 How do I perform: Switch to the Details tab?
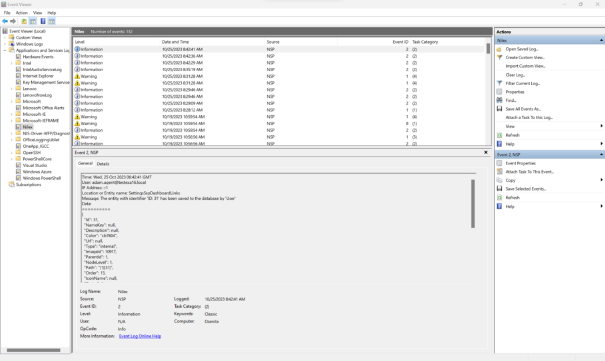click(x=103, y=164)
